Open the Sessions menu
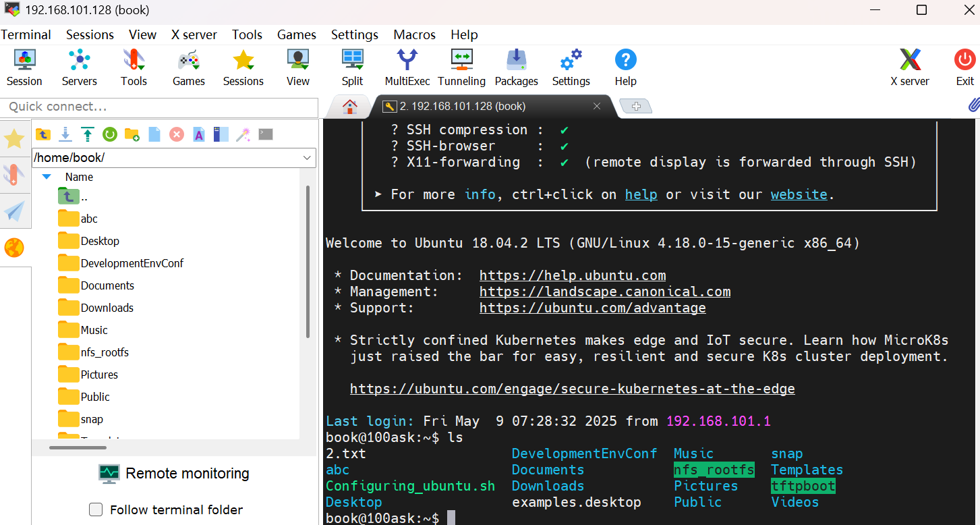980x525 pixels. click(x=90, y=34)
